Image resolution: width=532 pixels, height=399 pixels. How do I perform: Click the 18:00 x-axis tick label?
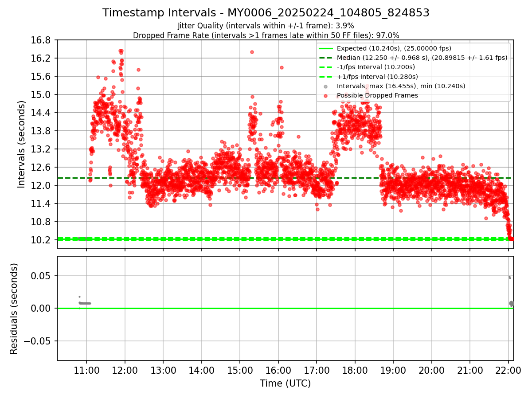click(x=355, y=370)
